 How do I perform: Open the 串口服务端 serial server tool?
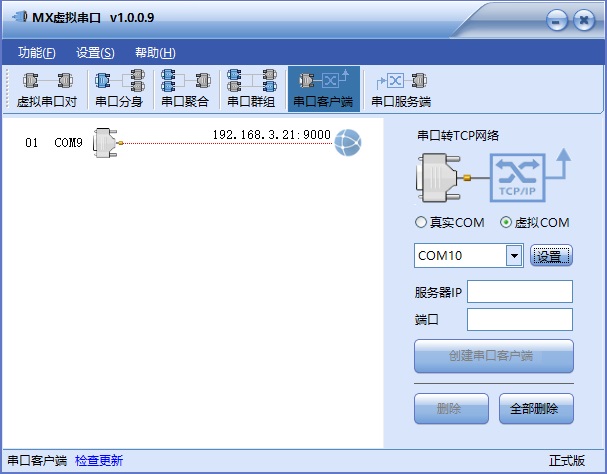[401, 89]
